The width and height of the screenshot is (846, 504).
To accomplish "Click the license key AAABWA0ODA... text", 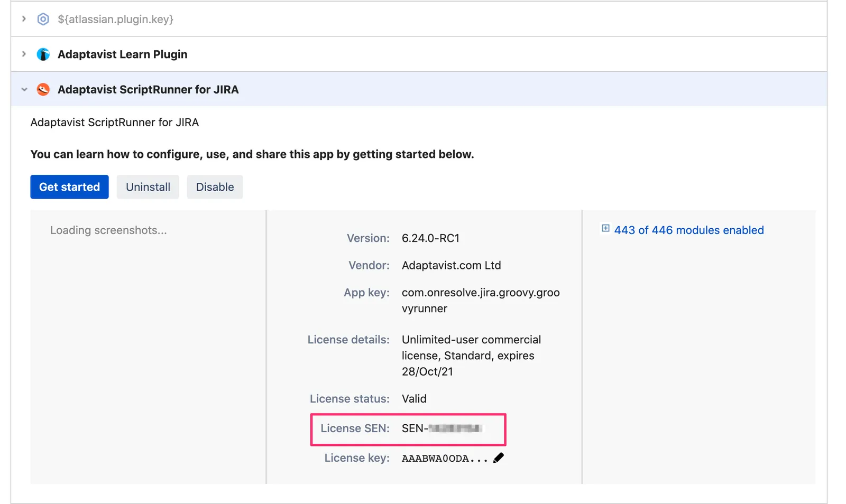I will [x=445, y=458].
